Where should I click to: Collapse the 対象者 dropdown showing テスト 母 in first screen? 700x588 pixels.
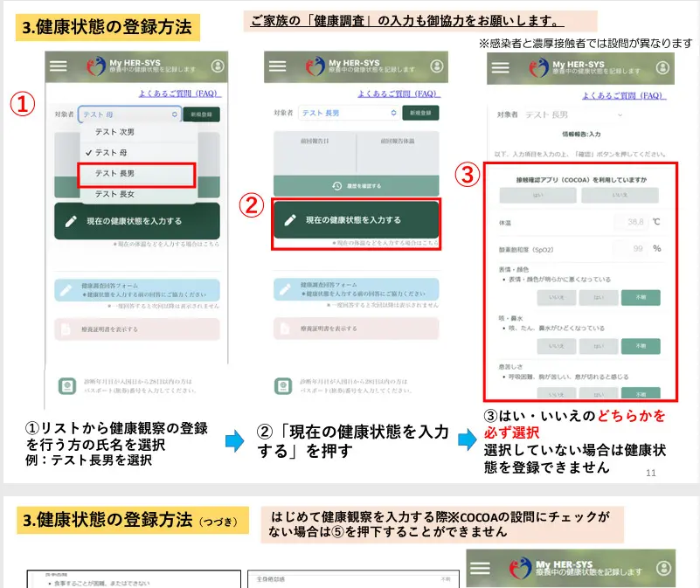coord(128,114)
